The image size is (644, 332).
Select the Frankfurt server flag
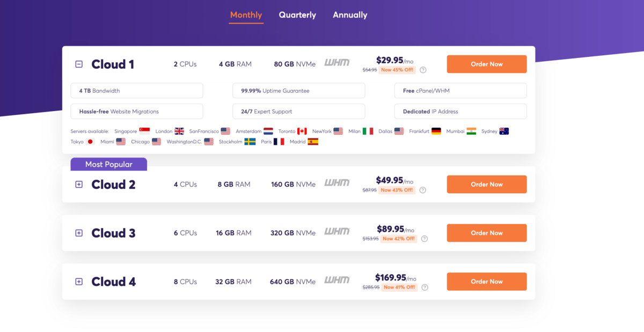tap(435, 130)
